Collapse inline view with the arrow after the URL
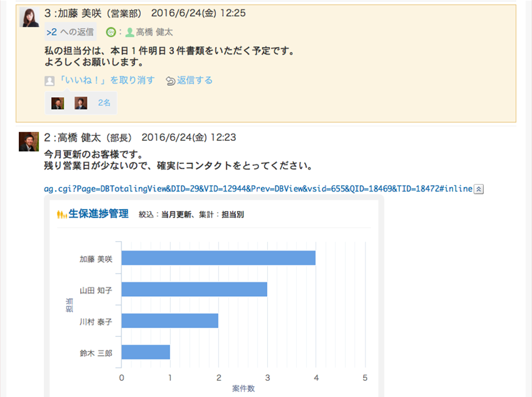 coord(479,188)
